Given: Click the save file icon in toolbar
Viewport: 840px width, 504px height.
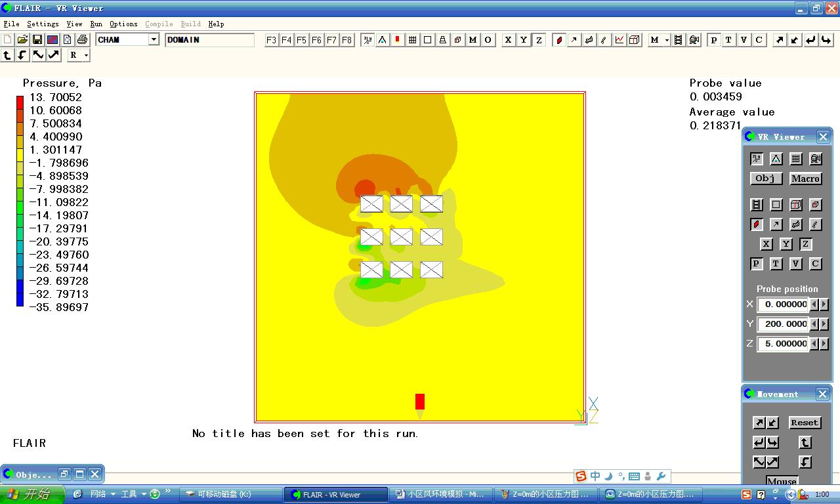Looking at the screenshot, I should [x=37, y=40].
